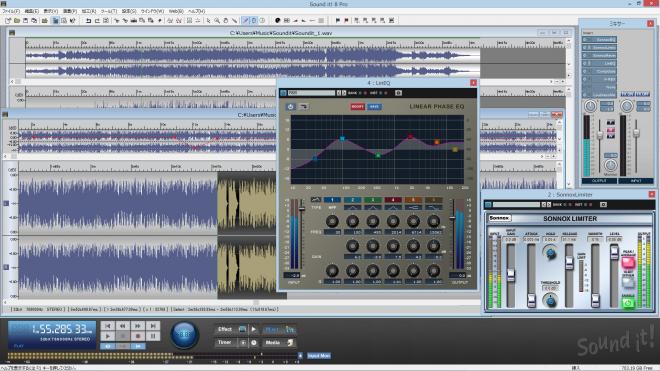Click the black record-circle toolbar icon
This screenshot has width=660, height=371.
point(277,20)
